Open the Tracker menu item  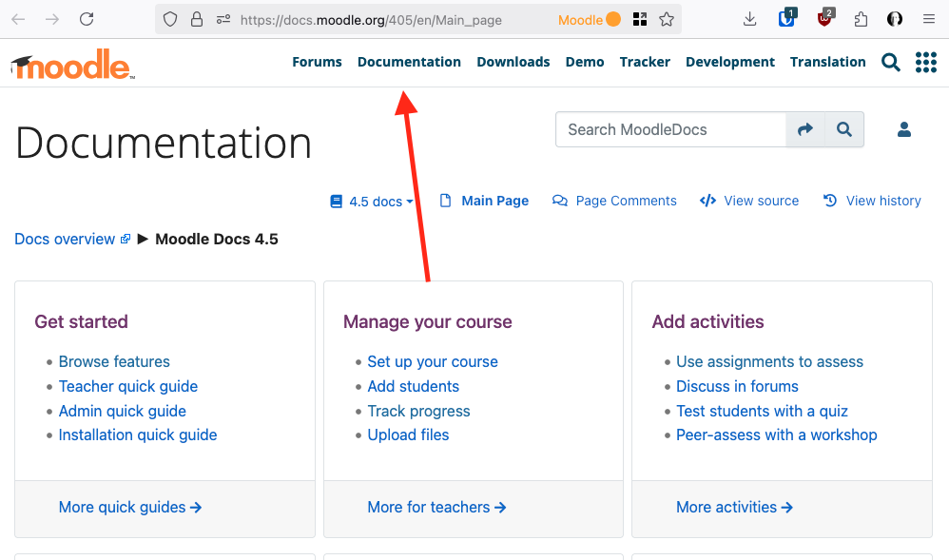[x=645, y=62]
